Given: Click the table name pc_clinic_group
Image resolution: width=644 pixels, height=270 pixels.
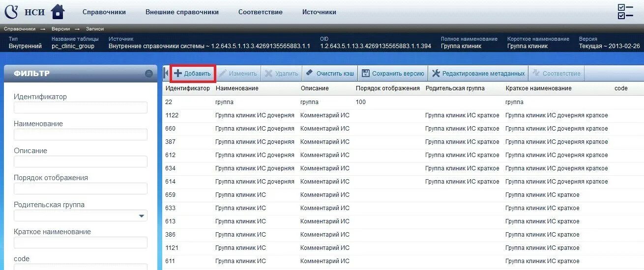Looking at the screenshot, I should [72, 46].
